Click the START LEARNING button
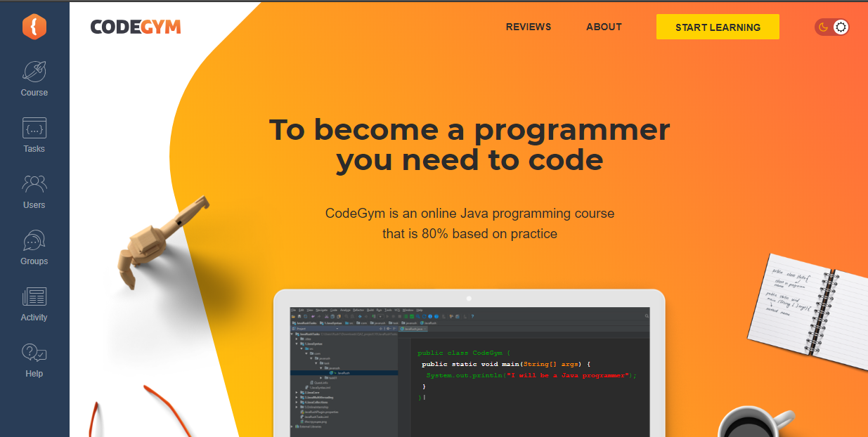868x437 pixels. point(718,27)
